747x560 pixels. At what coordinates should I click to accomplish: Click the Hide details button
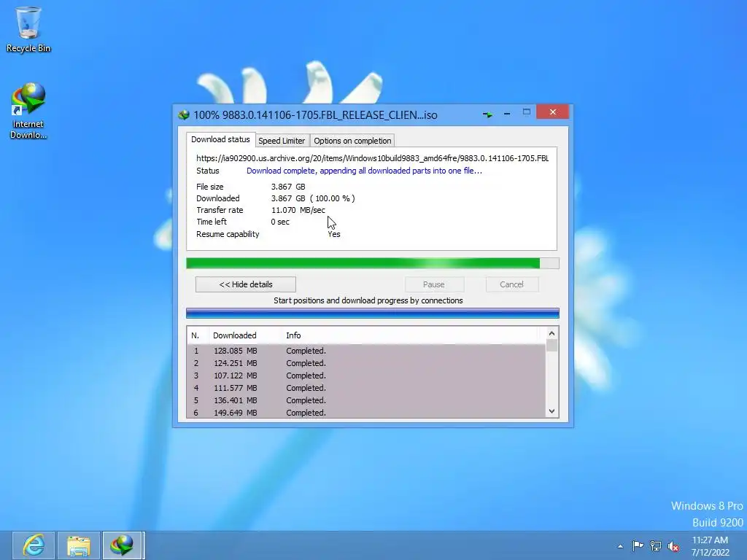click(246, 284)
